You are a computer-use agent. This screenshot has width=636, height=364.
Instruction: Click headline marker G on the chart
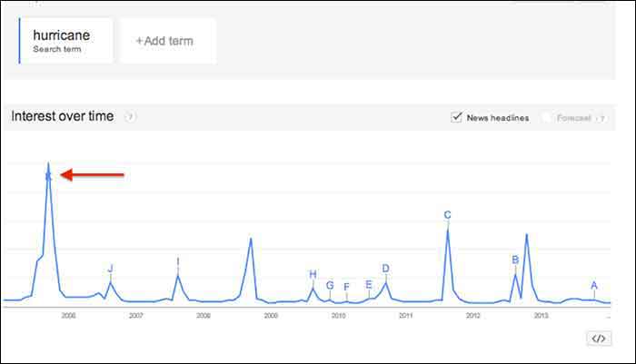pos(330,285)
